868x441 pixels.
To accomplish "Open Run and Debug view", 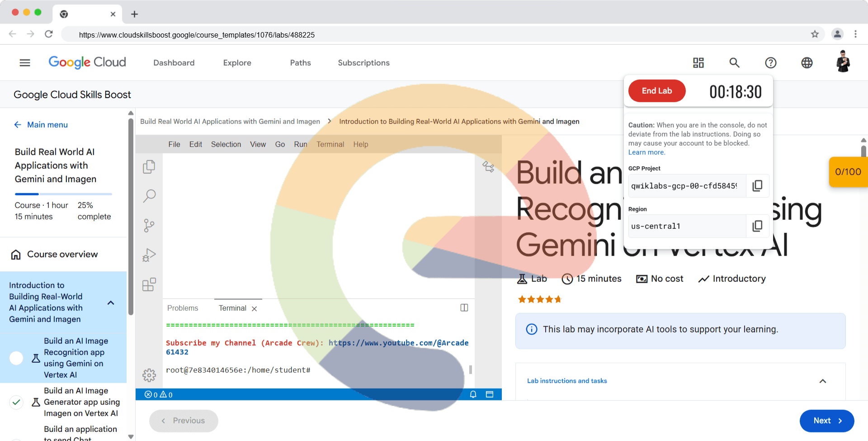I will tap(149, 255).
